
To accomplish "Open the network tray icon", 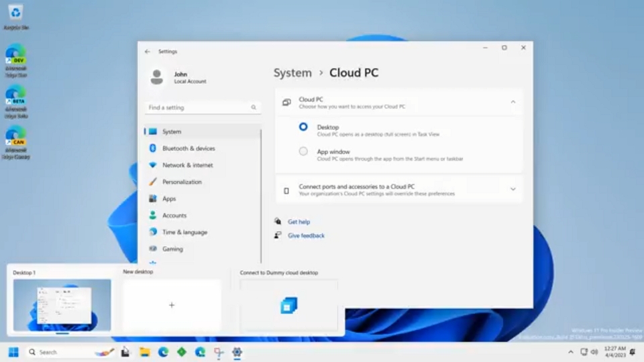I will pyautogui.click(x=584, y=352).
